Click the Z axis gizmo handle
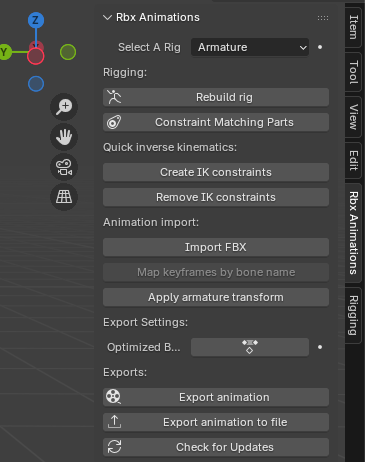The image size is (365, 462). coord(36,20)
